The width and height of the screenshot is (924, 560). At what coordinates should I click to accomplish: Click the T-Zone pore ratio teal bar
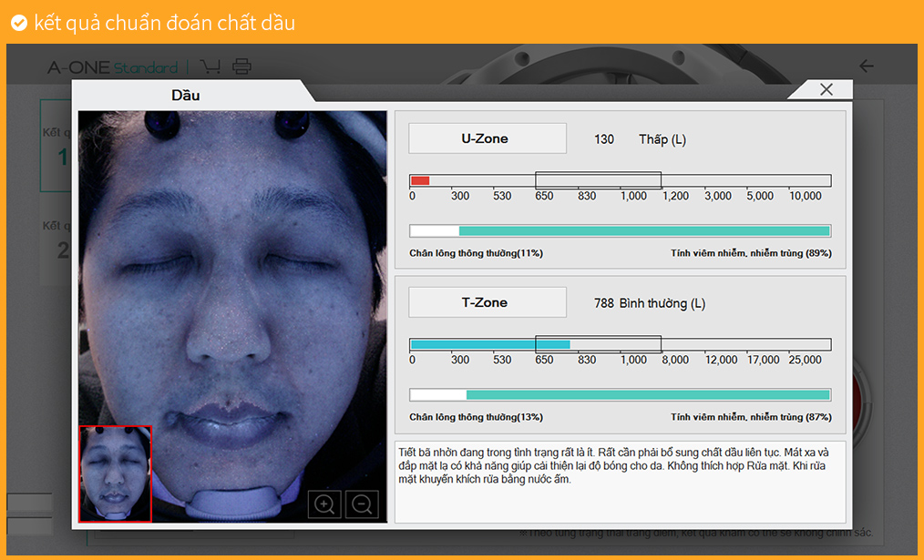click(647, 395)
